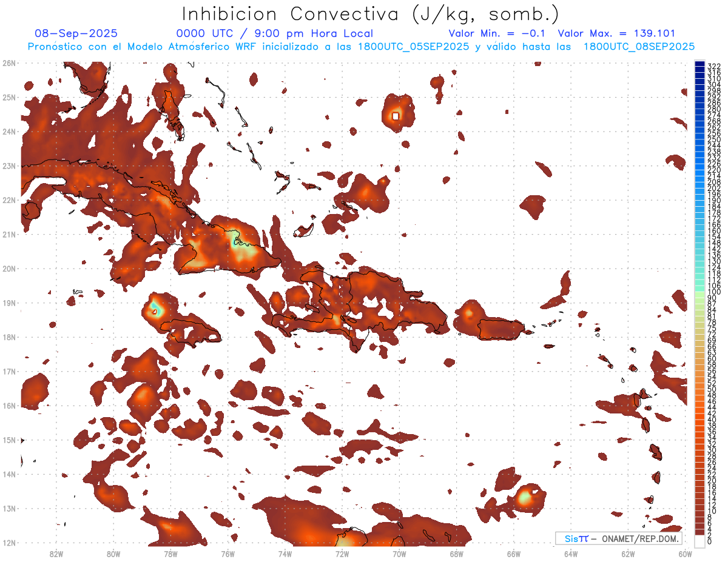Click the "100" value on the color scale

tap(714, 292)
